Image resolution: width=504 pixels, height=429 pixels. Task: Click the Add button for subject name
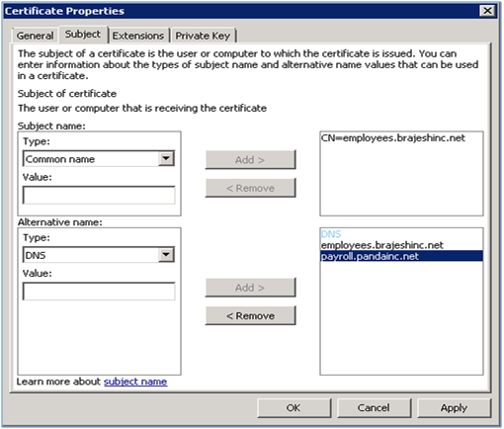[x=250, y=160]
